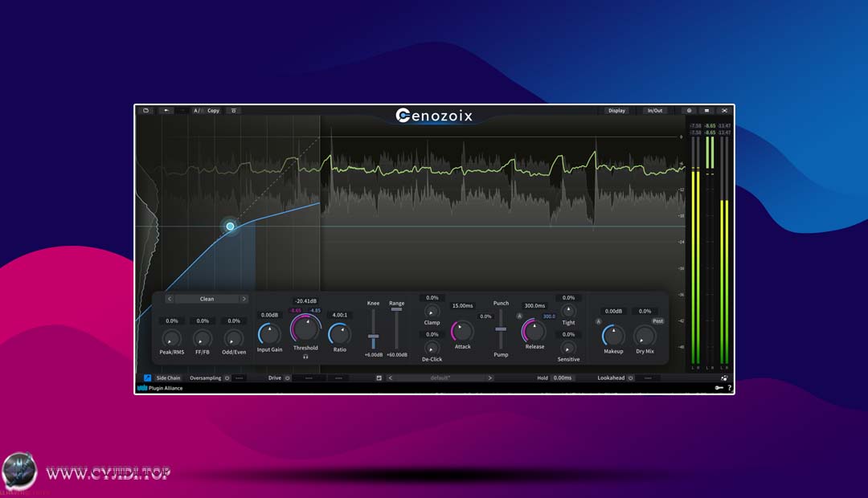868x498 pixels.
Task: Open help with the question mark icon
Action: (x=729, y=388)
